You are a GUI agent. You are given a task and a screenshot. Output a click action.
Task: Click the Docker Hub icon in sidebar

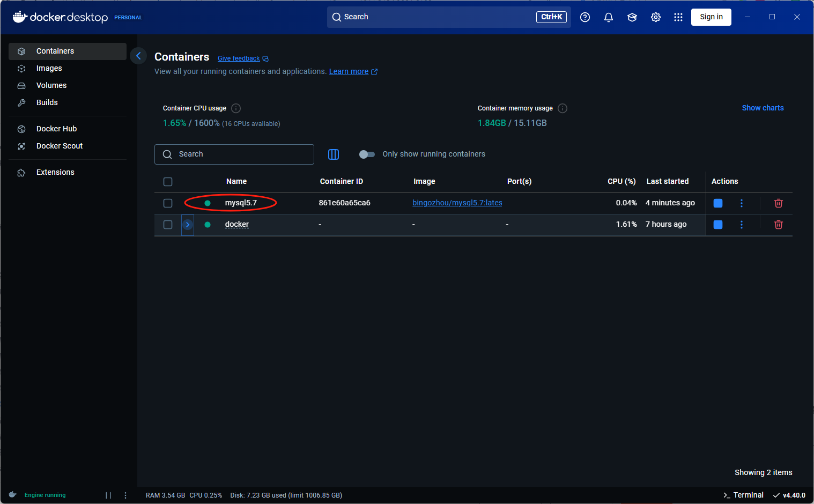pos(21,129)
